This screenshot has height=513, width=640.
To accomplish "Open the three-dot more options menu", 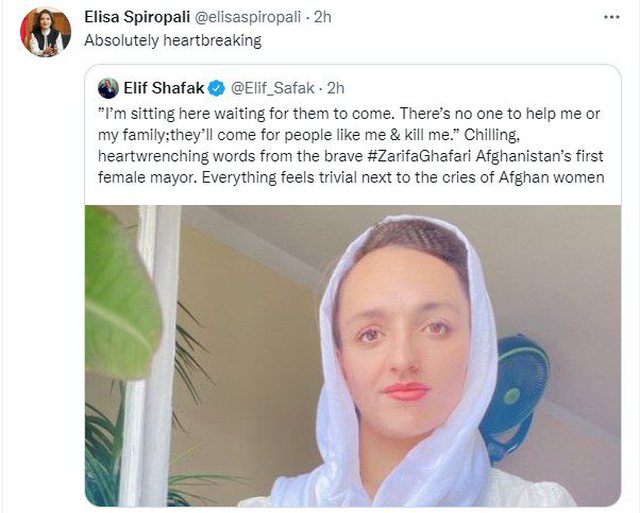I will pyautogui.click(x=611, y=17).
